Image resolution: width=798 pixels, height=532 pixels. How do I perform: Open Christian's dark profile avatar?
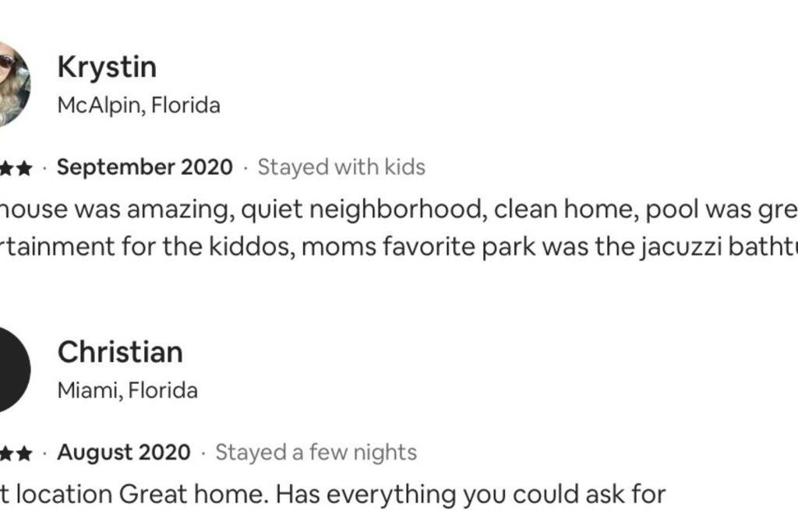click(14, 370)
